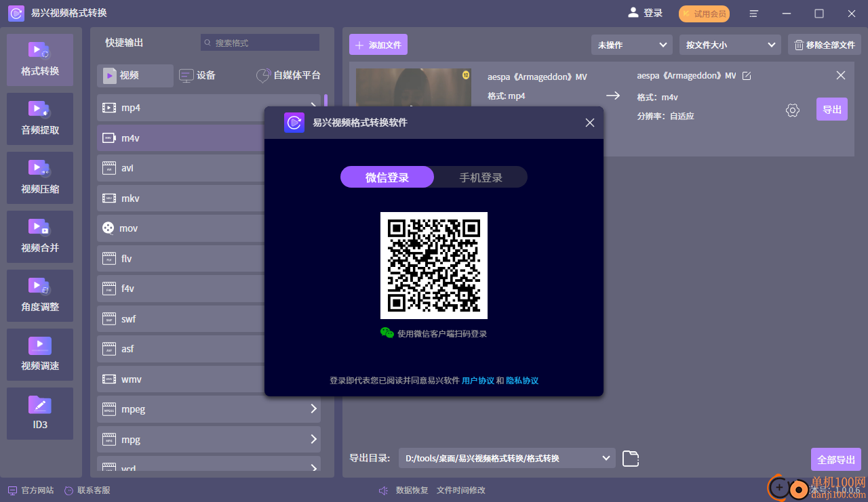868x502 pixels.
Task: Select asf format row
Action: 209,349
